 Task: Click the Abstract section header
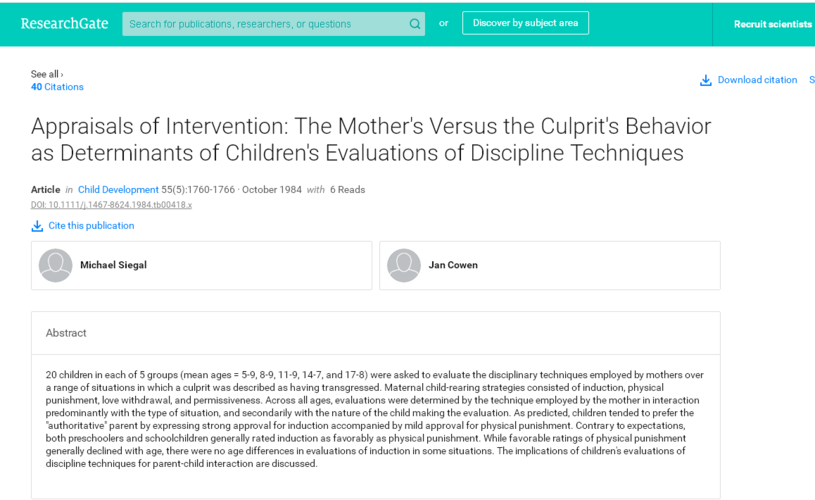pyautogui.click(x=66, y=333)
